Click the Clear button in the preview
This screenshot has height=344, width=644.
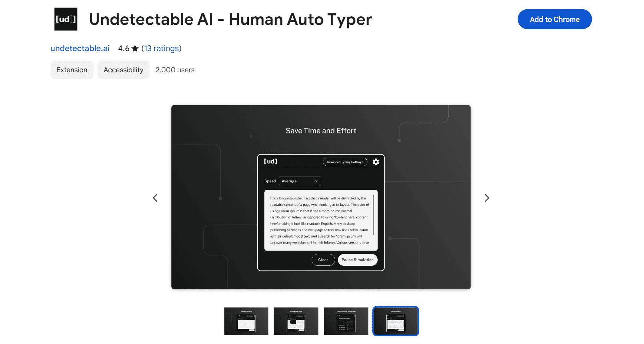pos(323,260)
